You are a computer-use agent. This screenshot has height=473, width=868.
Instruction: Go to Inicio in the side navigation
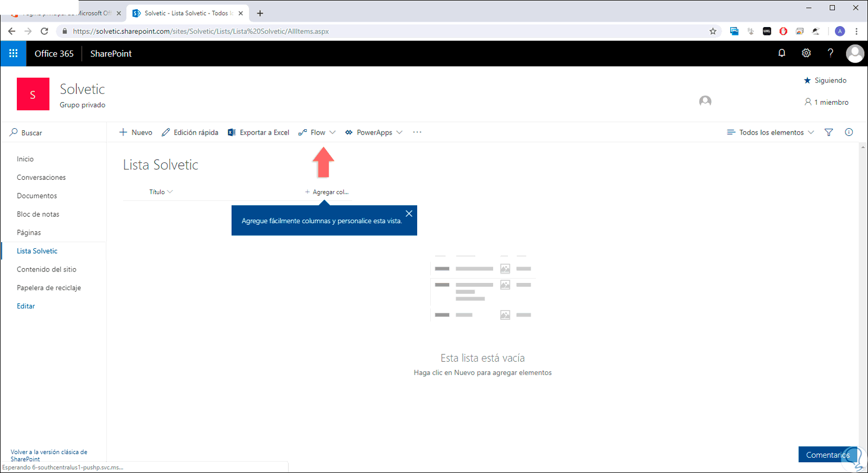pos(25,159)
